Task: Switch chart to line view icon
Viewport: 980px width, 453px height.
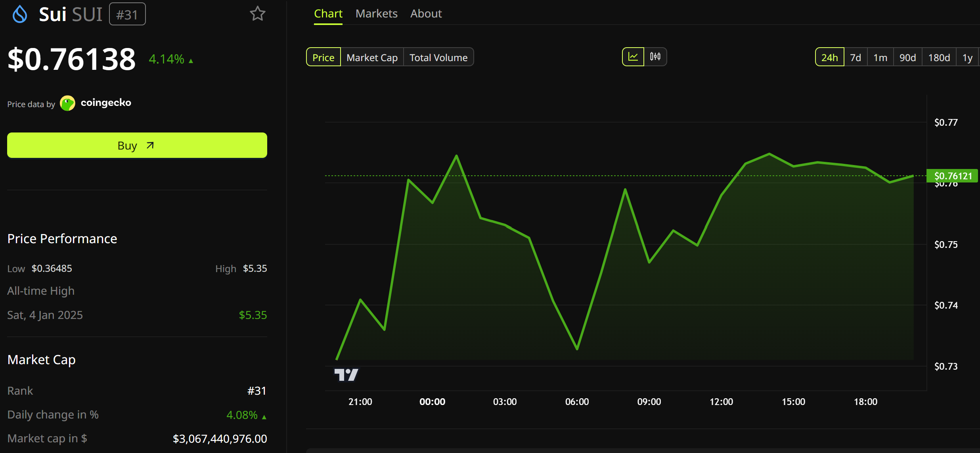Action: click(633, 57)
